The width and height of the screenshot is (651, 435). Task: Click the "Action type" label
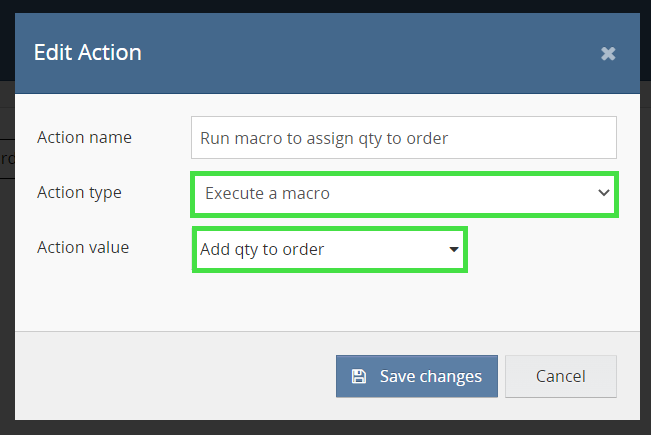[79, 192]
